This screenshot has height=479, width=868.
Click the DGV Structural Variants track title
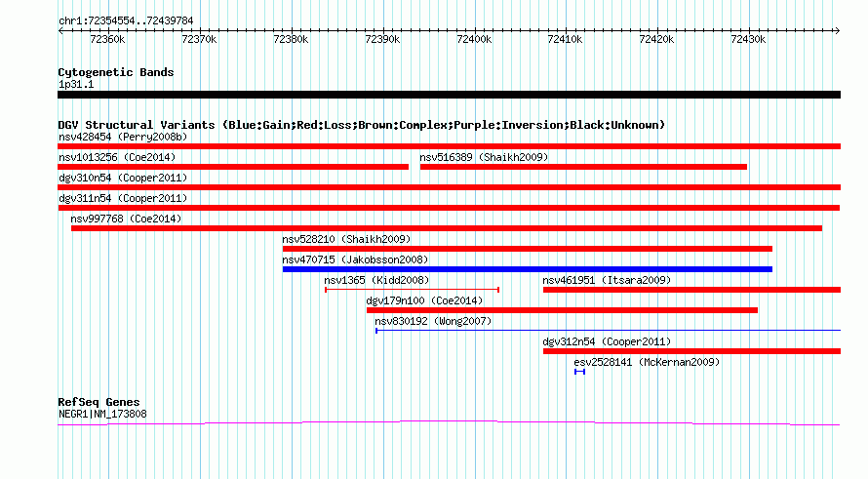[362, 125]
